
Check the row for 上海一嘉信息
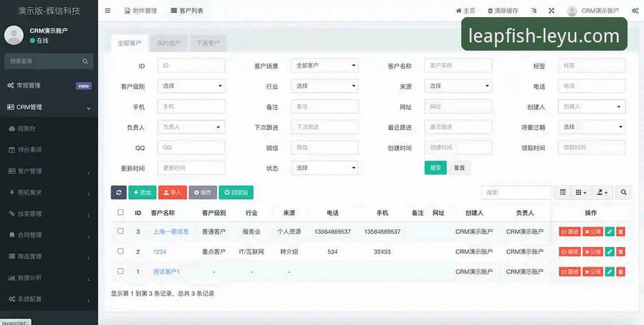[x=120, y=231]
